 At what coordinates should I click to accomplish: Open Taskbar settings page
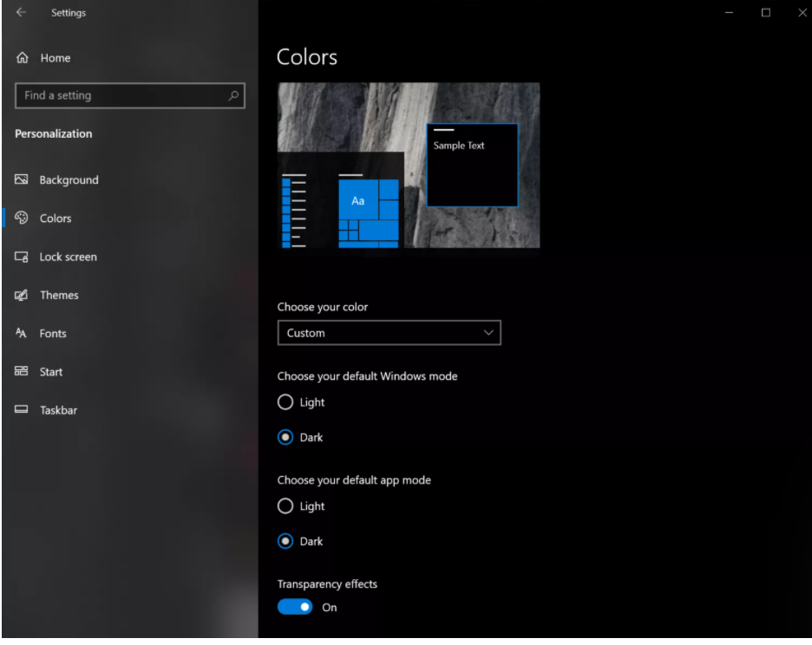(58, 410)
